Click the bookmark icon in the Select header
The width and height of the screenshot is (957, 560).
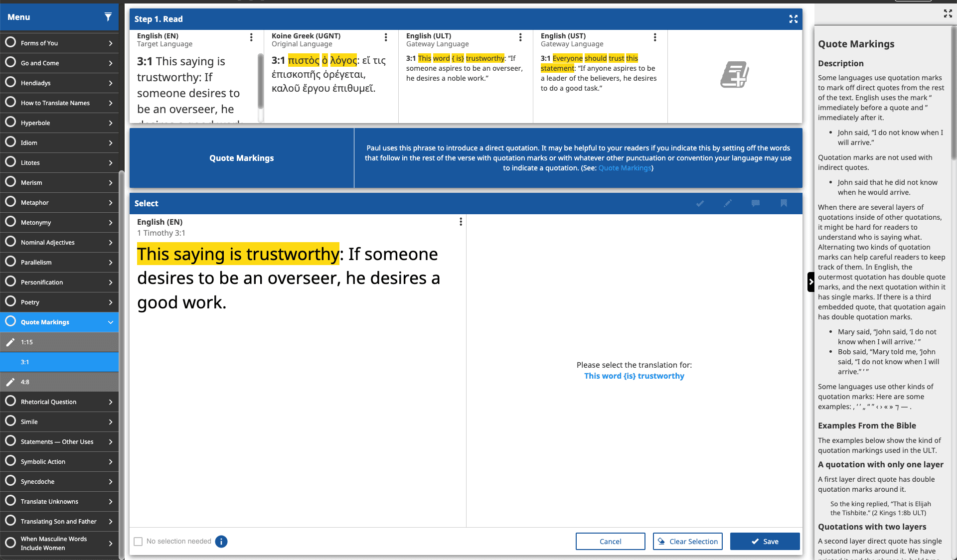coord(784,204)
